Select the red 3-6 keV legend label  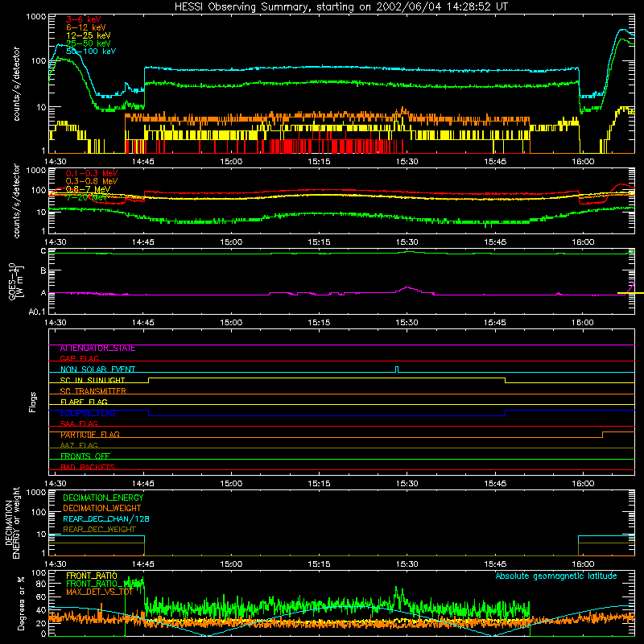click(x=84, y=19)
